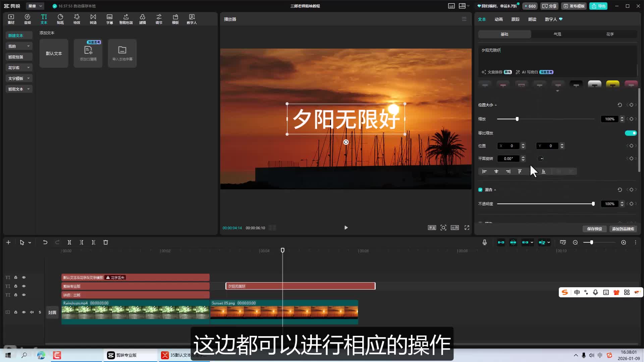
Task: Click the 导出 export button
Action: click(x=598, y=6)
